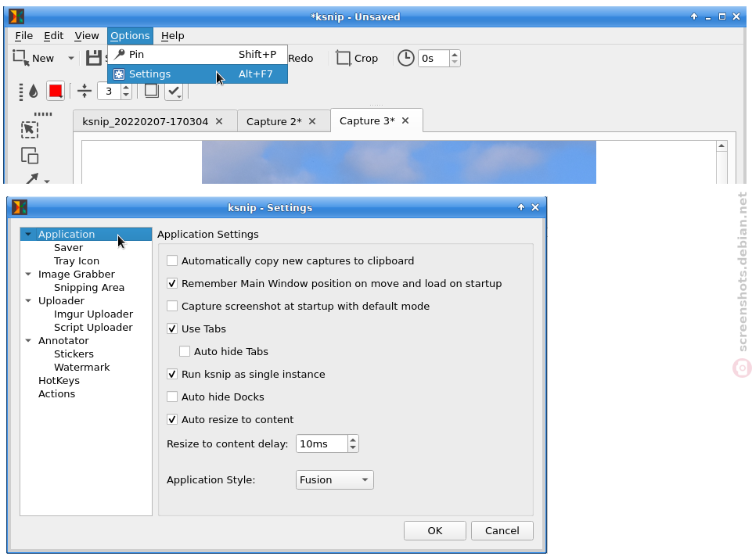Click the Resize to content delay field
This screenshot has width=752, height=560.
point(322,444)
